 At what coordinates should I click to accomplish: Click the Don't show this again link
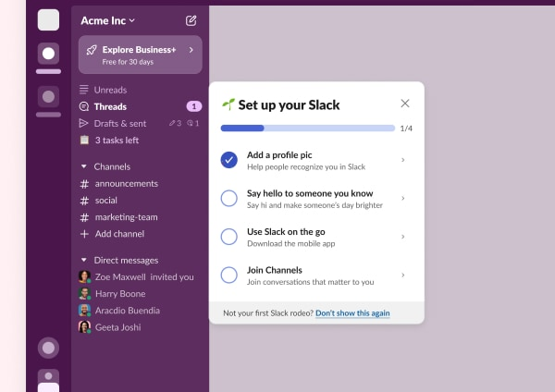click(352, 313)
